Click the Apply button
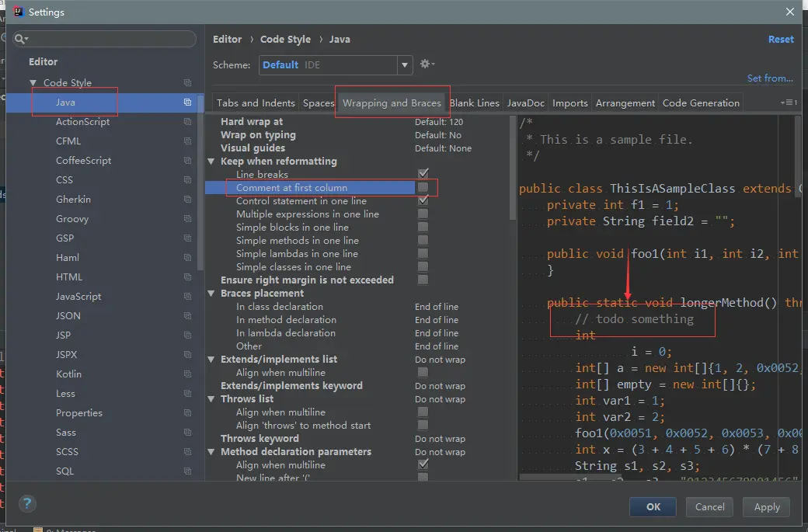The image size is (808, 532). 767,507
